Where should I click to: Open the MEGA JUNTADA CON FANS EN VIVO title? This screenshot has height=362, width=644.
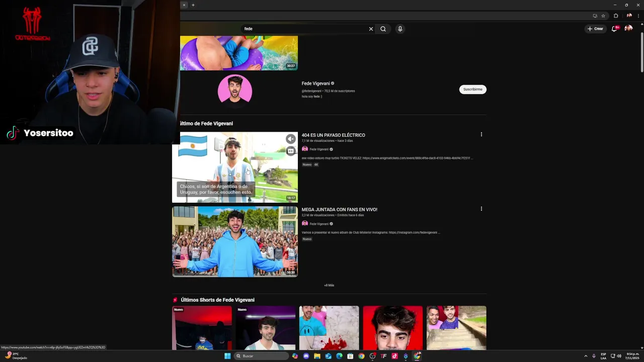pyautogui.click(x=339, y=209)
